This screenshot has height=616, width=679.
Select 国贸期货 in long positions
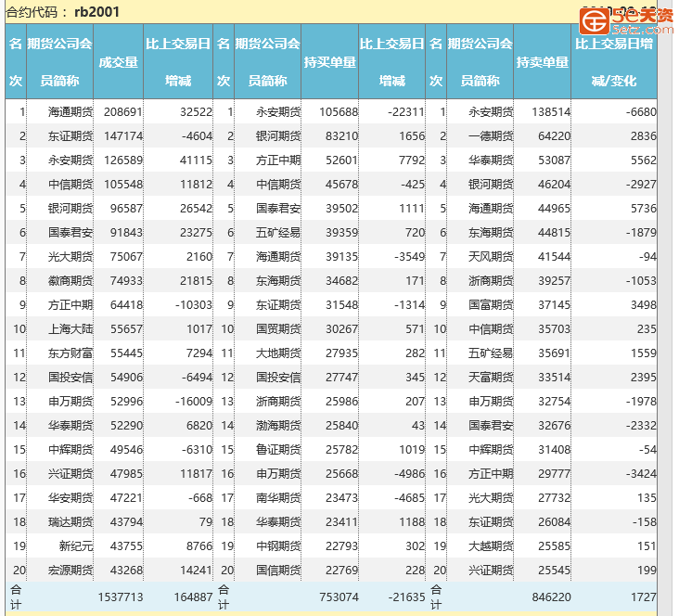[278, 329]
